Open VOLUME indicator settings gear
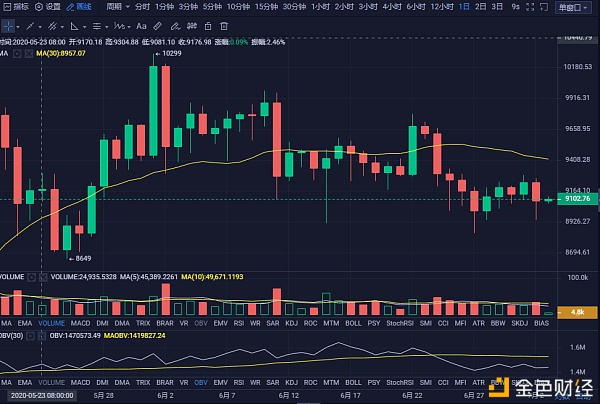Viewport: 600px width, 404px height. (32, 277)
